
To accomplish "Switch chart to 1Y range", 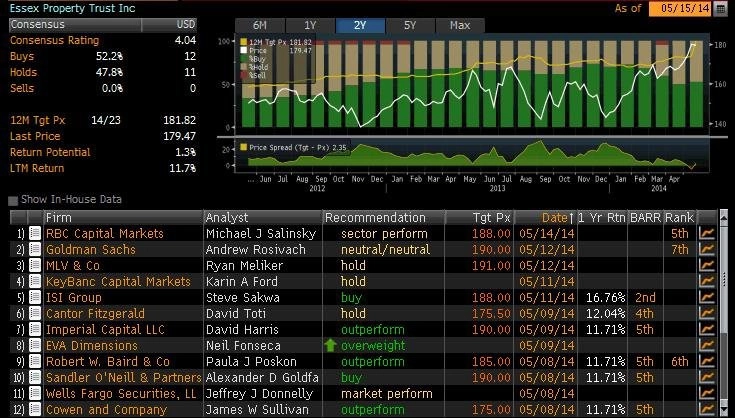I will [x=310, y=25].
